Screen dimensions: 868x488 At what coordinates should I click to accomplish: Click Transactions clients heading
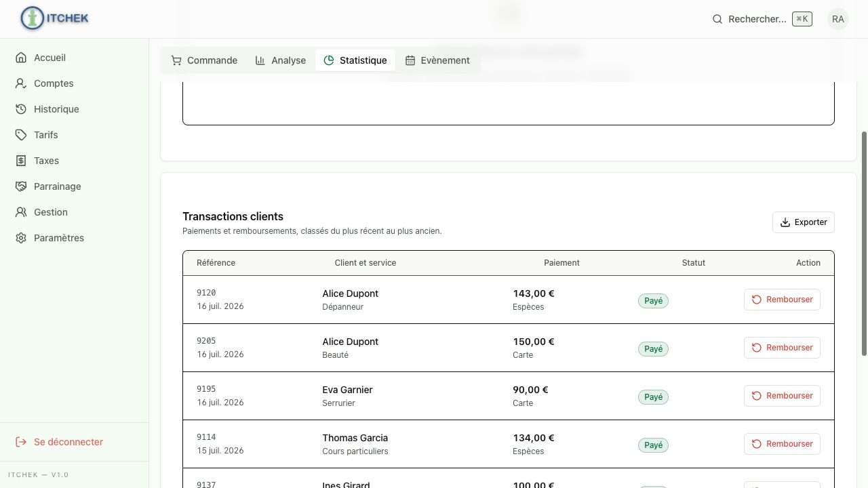pos(233,216)
